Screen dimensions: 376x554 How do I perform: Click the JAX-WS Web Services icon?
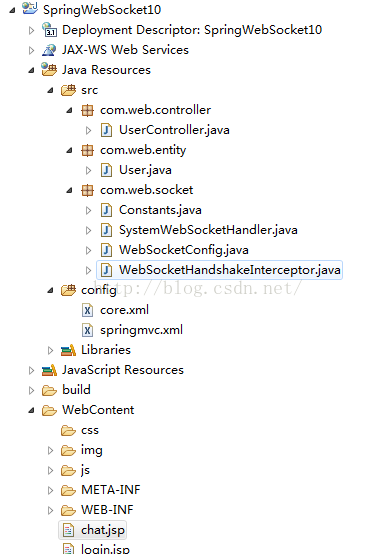point(49,50)
